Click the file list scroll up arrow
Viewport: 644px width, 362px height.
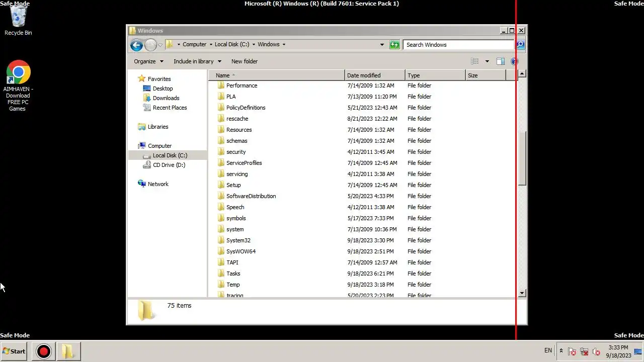click(x=522, y=74)
